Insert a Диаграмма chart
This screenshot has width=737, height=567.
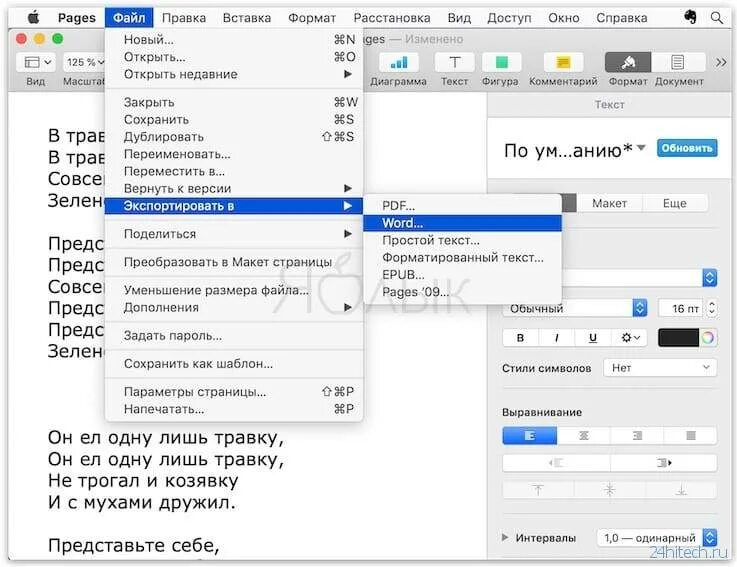(x=399, y=62)
